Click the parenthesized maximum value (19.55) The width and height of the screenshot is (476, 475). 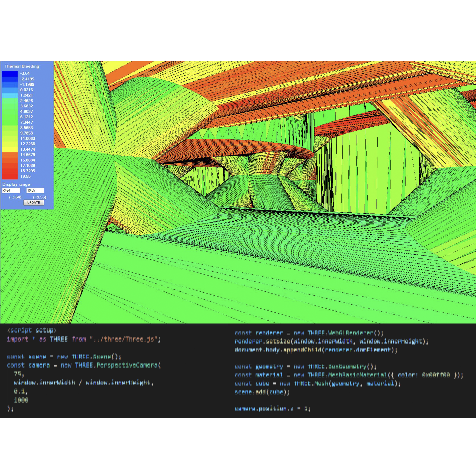[40, 197]
